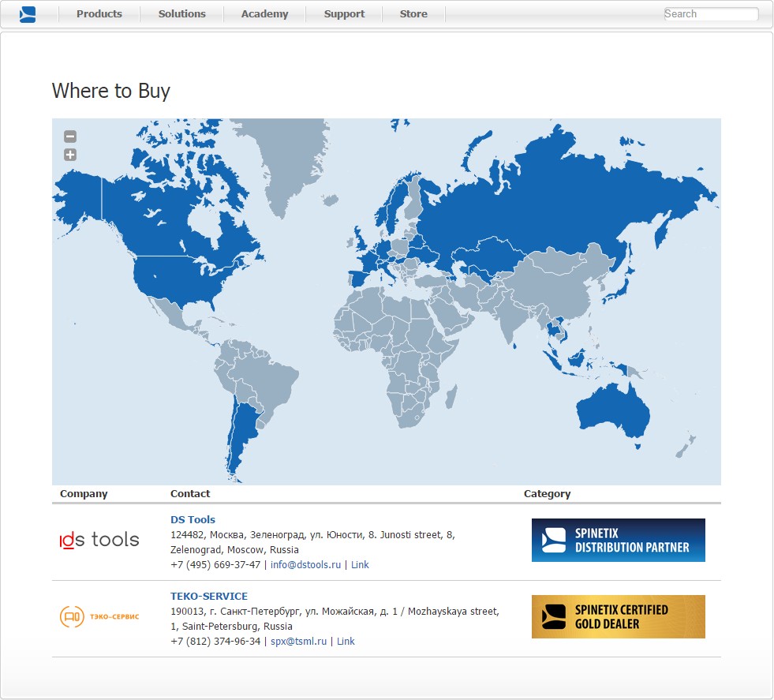The width and height of the screenshot is (774, 700).
Task: Focus the Search input field
Action: pyautogui.click(x=711, y=14)
